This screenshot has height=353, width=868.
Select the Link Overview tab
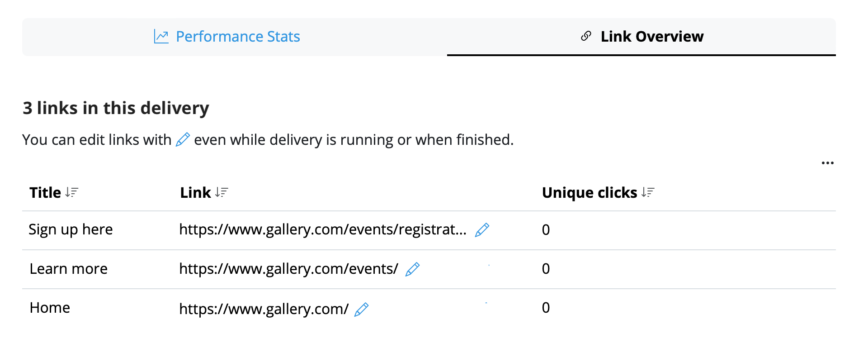[x=642, y=37]
